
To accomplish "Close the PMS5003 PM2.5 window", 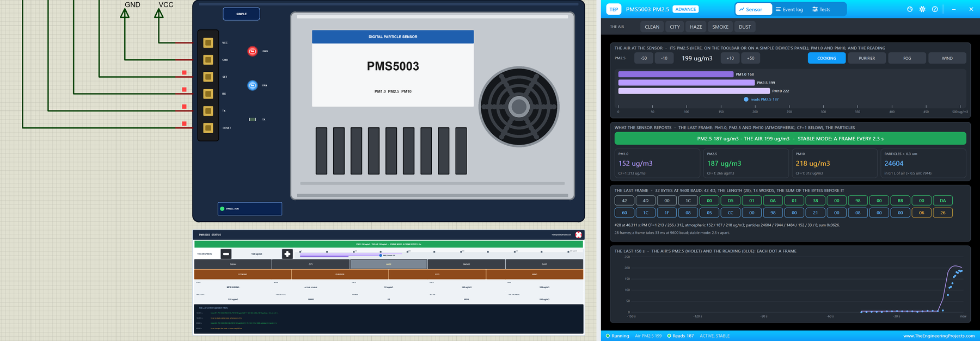I will point(971,9).
